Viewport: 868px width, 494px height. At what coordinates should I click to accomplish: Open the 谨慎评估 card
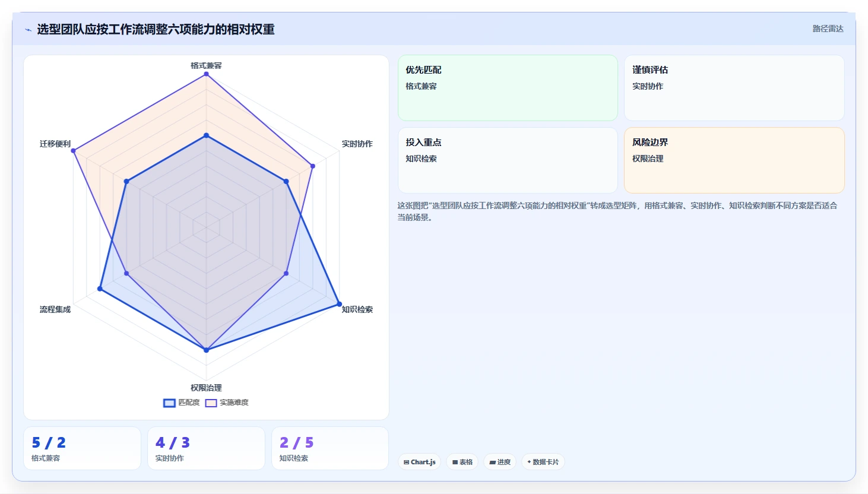pos(734,88)
